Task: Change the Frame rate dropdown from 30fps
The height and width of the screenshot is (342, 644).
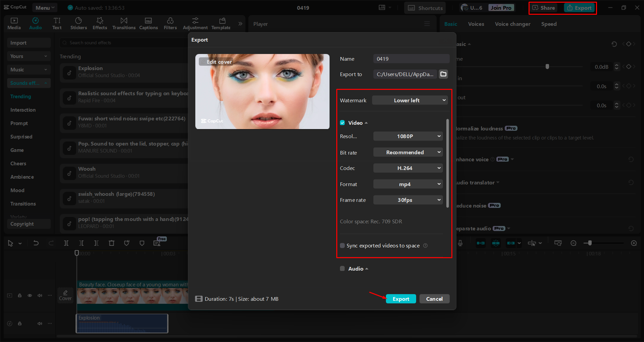Action: tap(408, 200)
